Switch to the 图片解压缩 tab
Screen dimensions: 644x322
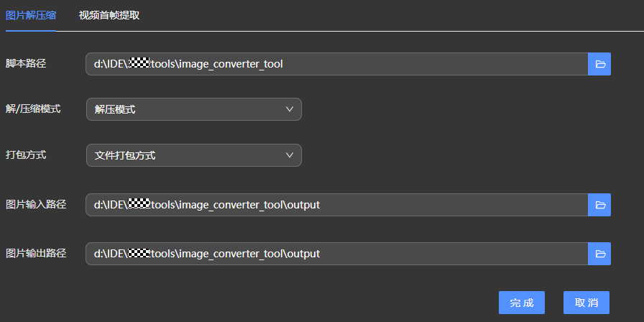point(31,15)
